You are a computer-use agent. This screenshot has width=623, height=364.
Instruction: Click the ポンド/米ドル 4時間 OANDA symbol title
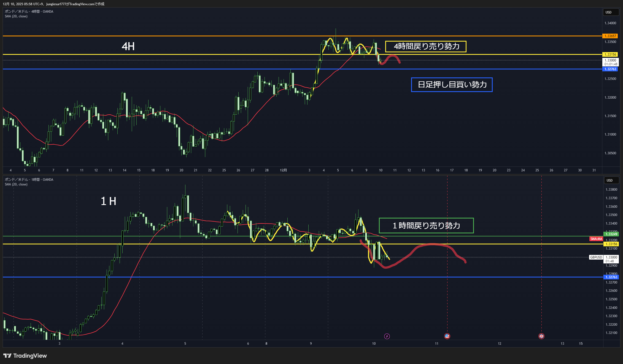(x=29, y=12)
